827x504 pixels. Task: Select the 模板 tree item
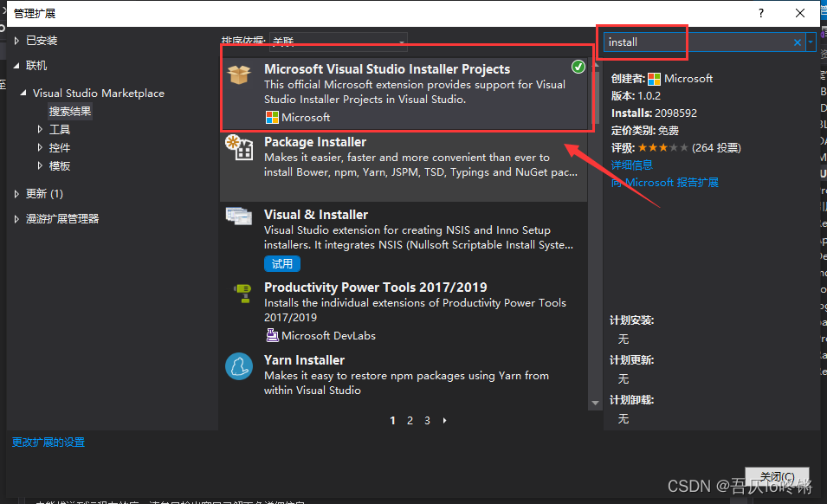click(x=60, y=166)
